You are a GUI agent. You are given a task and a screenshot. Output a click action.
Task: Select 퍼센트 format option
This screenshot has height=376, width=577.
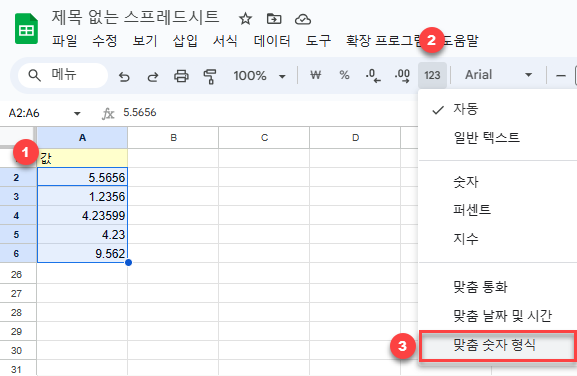(498, 210)
